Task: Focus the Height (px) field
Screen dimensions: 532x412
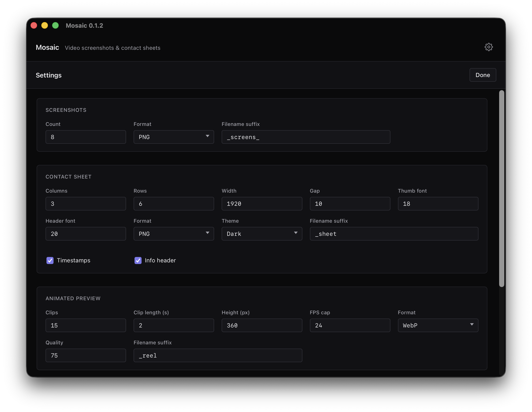Action: (x=262, y=325)
